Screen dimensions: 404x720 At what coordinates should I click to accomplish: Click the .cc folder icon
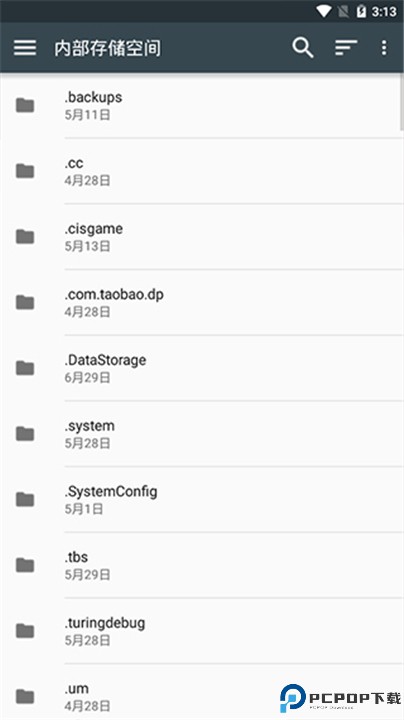pyautogui.click(x=25, y=171)
